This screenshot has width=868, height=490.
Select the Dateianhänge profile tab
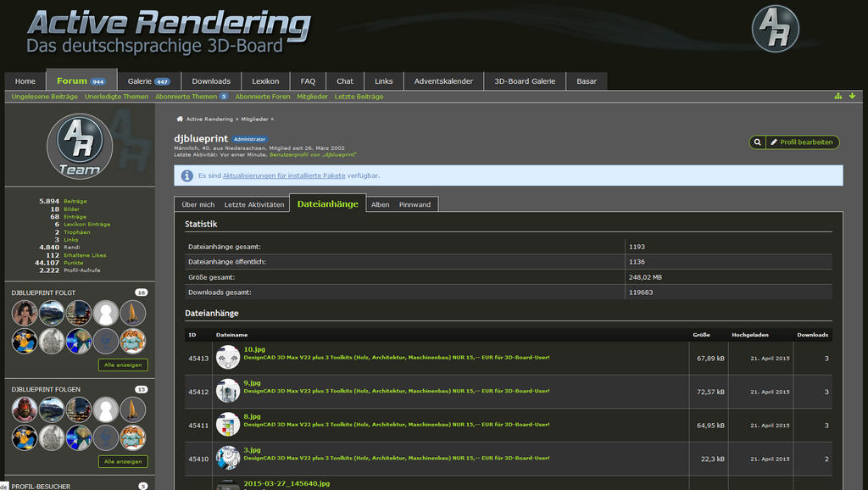point(328,203)
